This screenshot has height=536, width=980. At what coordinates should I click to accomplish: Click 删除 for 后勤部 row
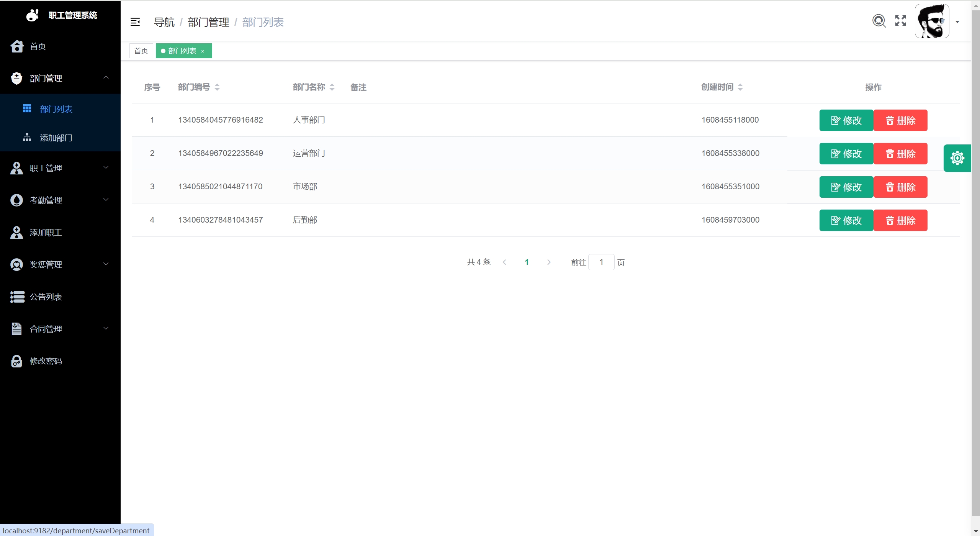[900, 220]
